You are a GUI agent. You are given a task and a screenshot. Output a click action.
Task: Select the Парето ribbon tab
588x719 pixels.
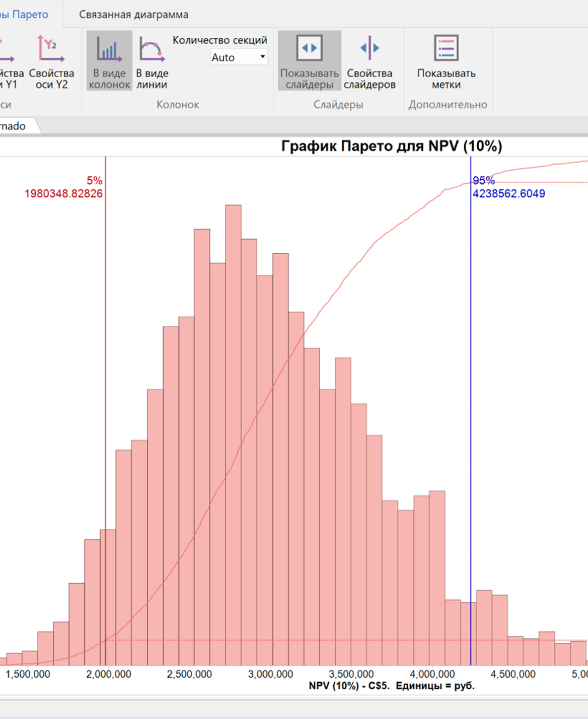25,15
